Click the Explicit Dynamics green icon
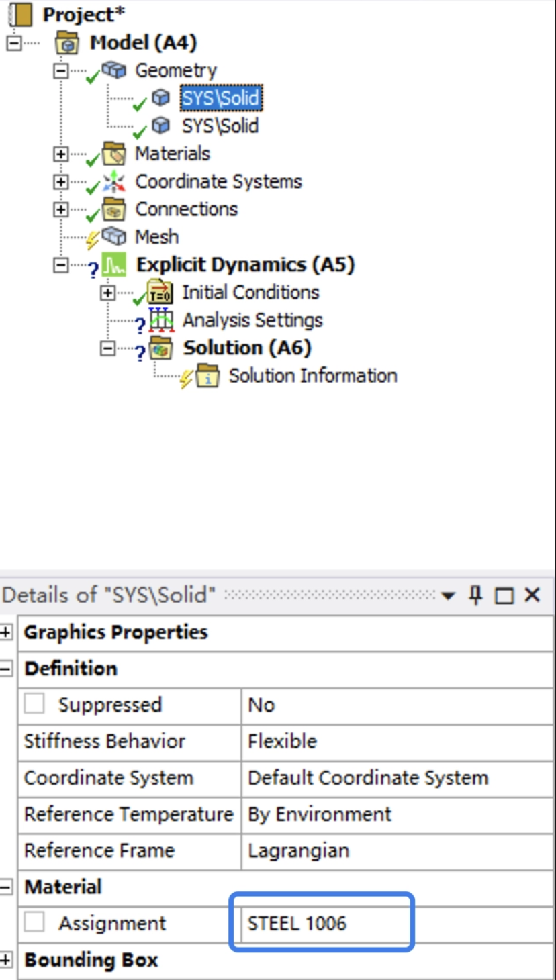The width and height of the screenshot is (556, 980). pos(115,264)
